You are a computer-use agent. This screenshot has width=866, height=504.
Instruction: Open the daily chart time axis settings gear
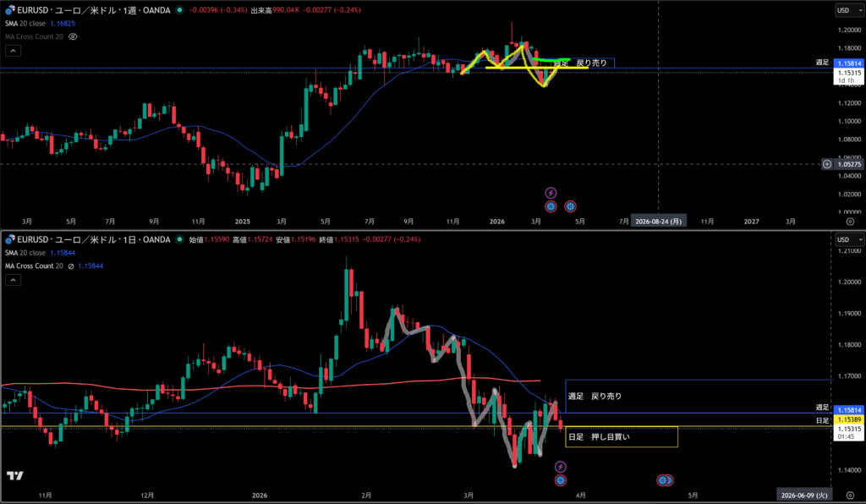pyautogui.click(x=849, y=493)
